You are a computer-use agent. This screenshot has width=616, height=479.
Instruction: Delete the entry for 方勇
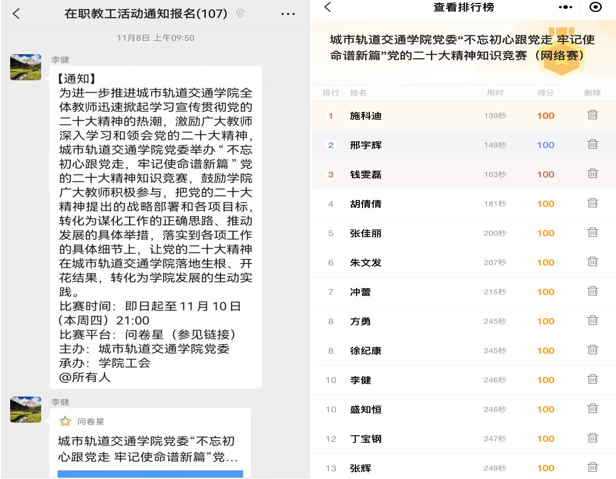[592, 321]
